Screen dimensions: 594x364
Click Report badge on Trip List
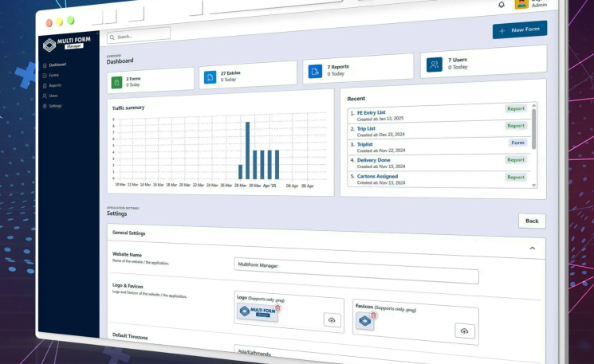point(516,126)
